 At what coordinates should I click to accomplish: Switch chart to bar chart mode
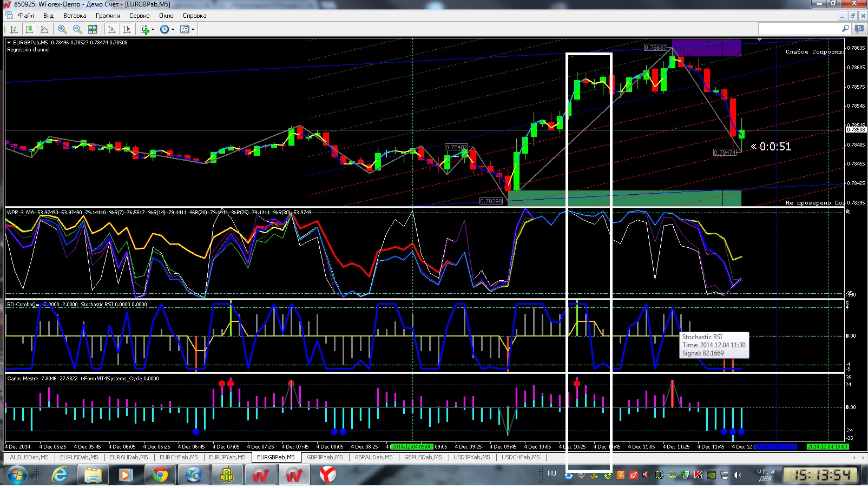14,29
